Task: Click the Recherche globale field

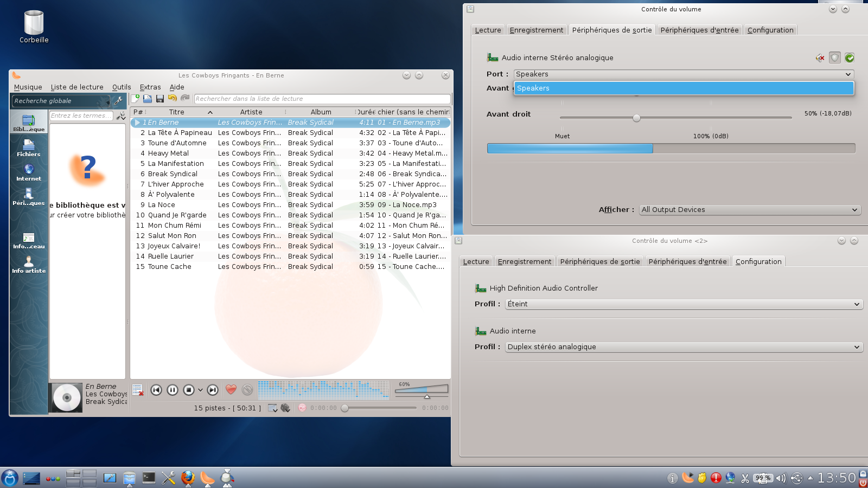Action: point(61,101)
